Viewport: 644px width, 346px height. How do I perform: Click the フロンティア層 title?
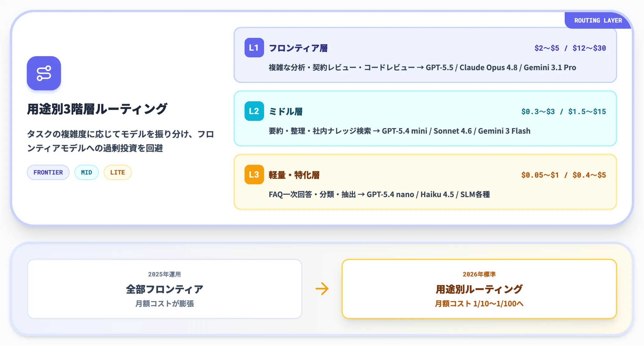[298, 48]
